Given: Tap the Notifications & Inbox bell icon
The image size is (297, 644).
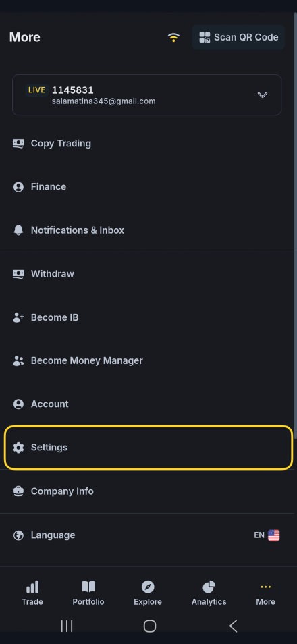Looking at the screenshot, I should pyautogui.click(x=18, y=230).
